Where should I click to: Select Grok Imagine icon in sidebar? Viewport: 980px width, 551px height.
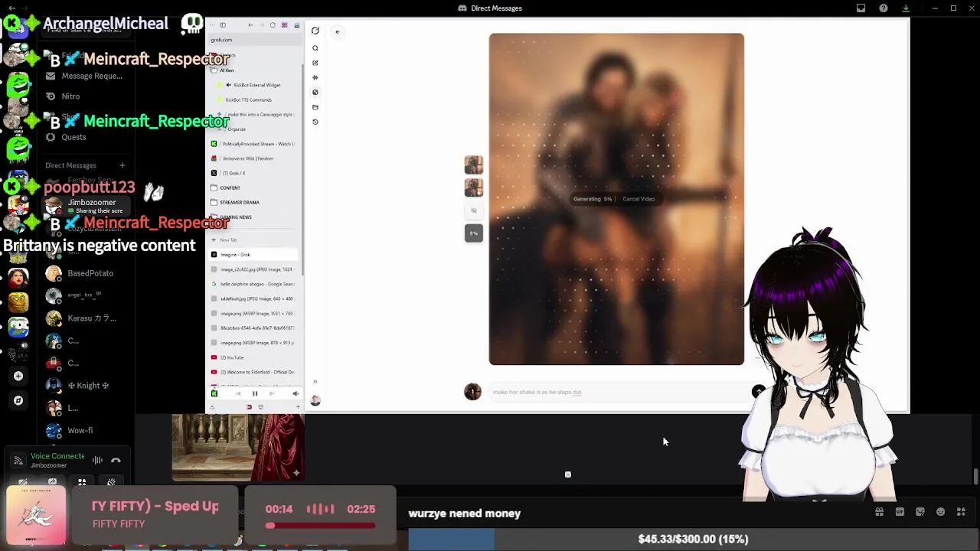[315, 92]
